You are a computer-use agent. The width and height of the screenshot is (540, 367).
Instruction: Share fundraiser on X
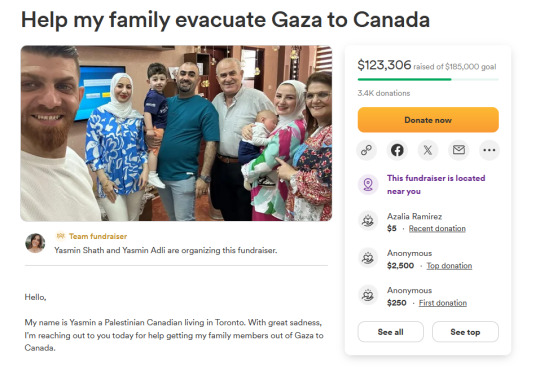pyautogui.click(x=428, y=150)
